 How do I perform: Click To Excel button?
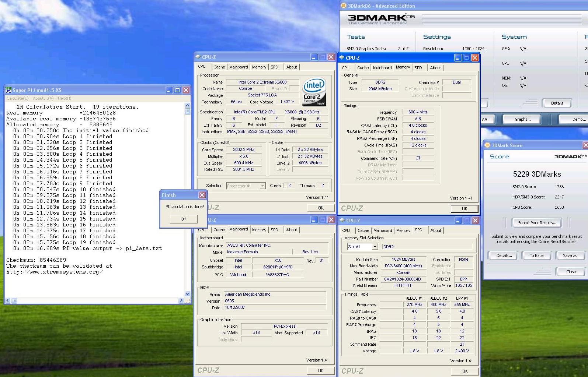tap(537, 256)
